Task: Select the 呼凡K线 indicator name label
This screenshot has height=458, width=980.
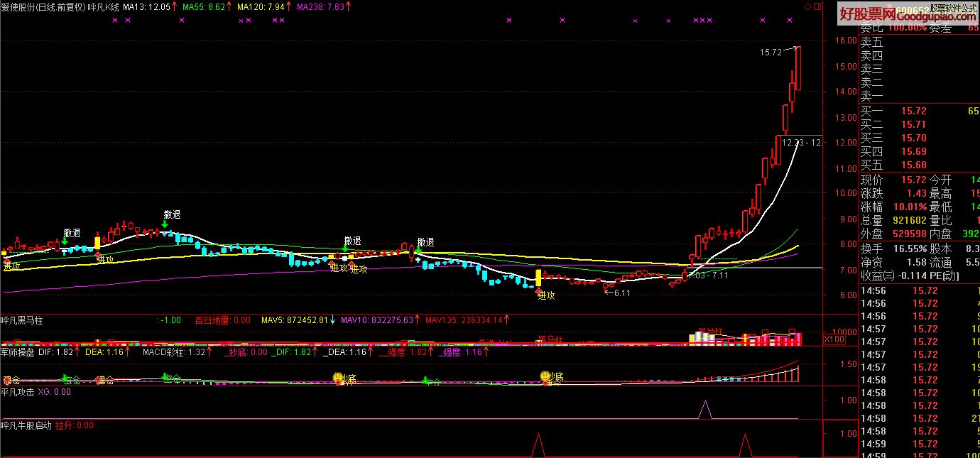Action: pos(102,6)
